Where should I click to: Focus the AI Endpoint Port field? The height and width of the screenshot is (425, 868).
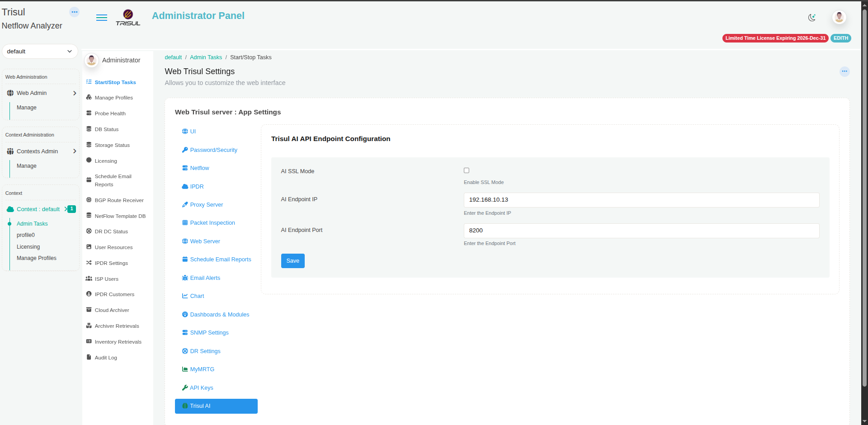pos(642,231)
